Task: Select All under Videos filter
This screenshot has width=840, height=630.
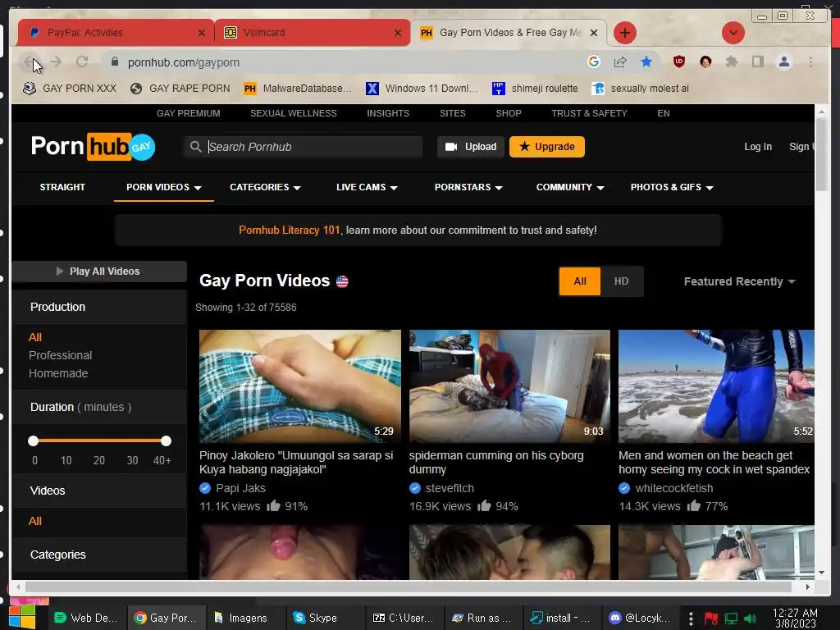Action: (34, 521)
